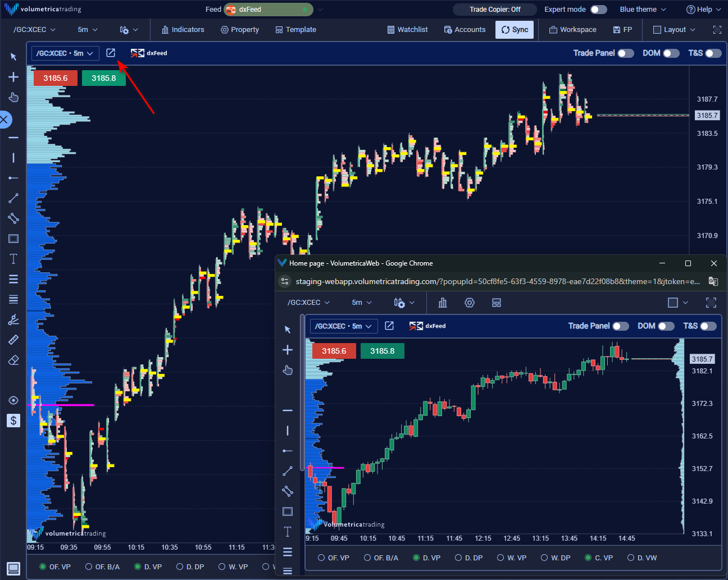728x580 pixels.
Task: Click the fullscreen icon in popup window
Action: coord(711,303)
